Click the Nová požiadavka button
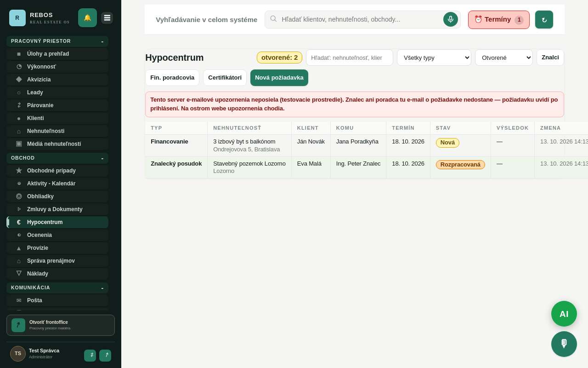 pos(279,78)
